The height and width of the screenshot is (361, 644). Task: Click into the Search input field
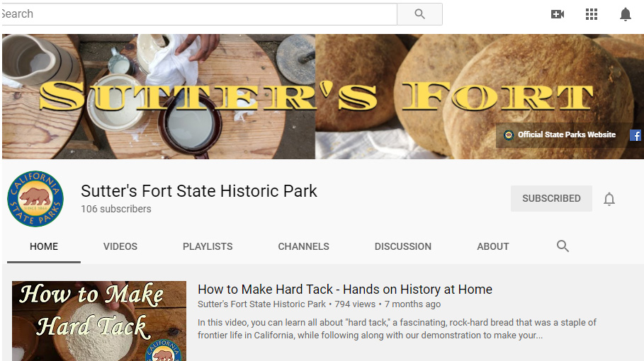(x=199, y=14)
